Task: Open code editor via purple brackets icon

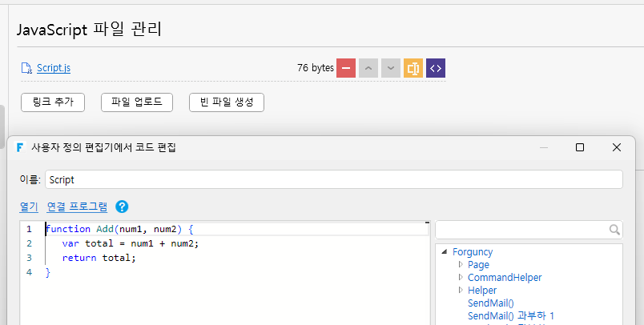Action: pos(436,68)
